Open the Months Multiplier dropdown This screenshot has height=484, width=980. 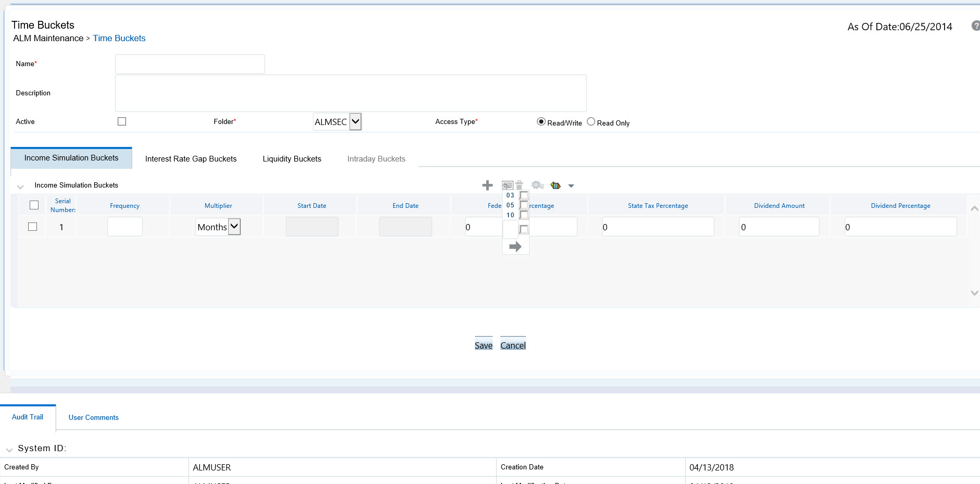coord(233,227)
